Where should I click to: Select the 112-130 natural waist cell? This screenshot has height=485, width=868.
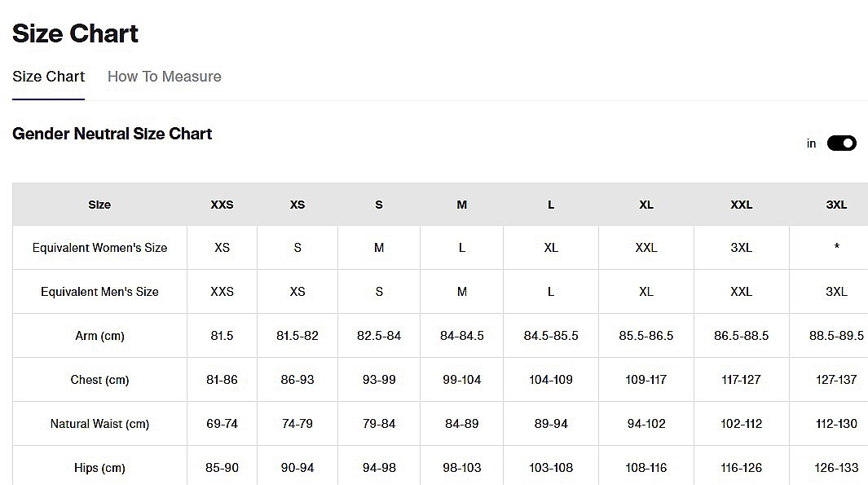click(836, 424)
